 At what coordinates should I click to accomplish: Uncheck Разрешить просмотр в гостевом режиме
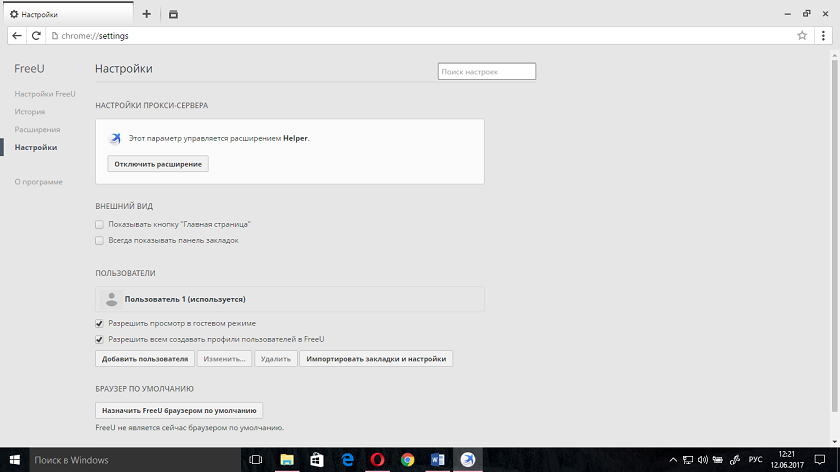pos(99,324)
